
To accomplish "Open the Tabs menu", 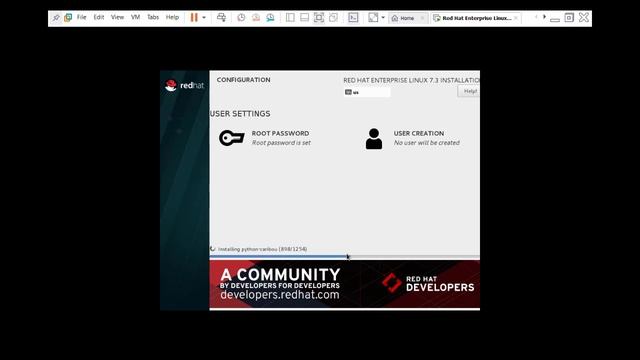I will [x=153, y=17].
